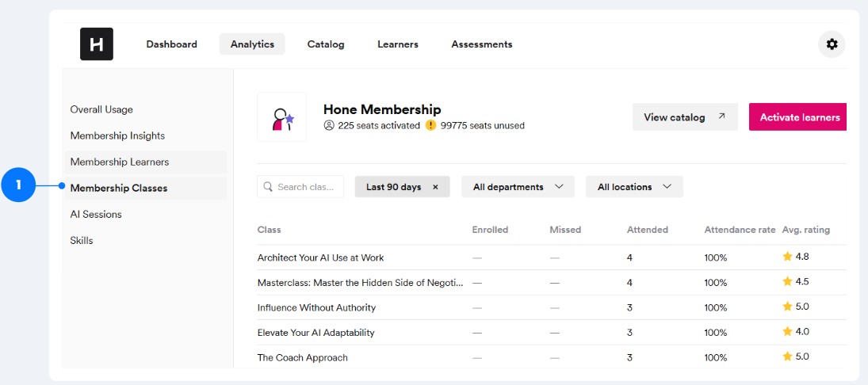Sort by the Attended column header
Screen dimensions: 868x385
(647, 230)
